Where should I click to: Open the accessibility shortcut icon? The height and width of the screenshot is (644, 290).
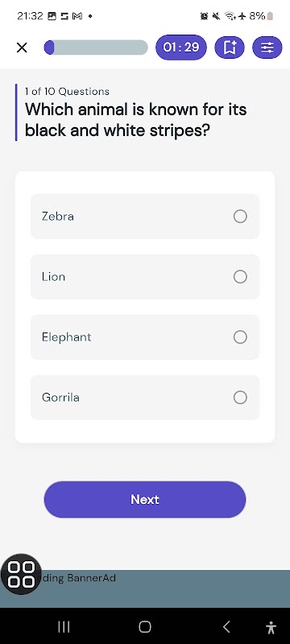[271, 627]
